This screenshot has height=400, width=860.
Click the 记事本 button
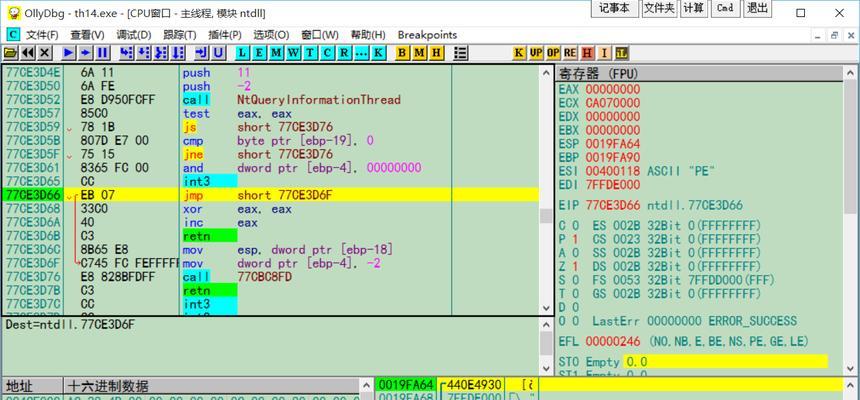click(614, 8)
